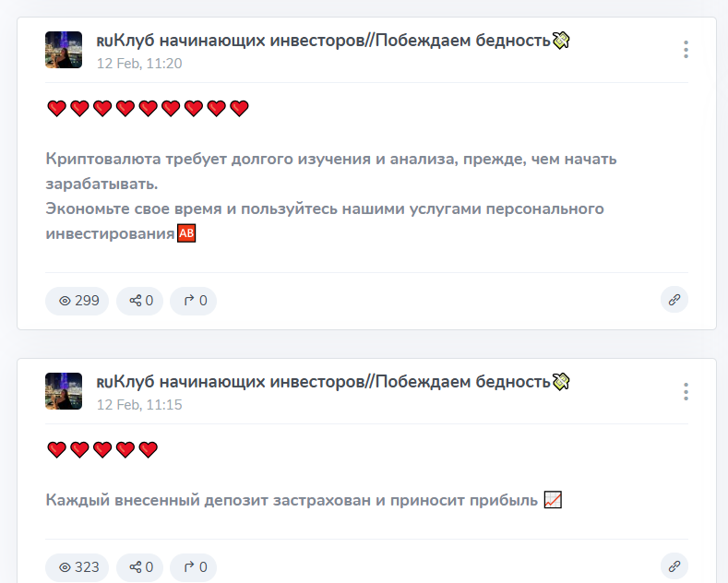Click the 12 Feb, 11:15 timestamp
This screenshot has width=728, height=583.
pos(139,405)
